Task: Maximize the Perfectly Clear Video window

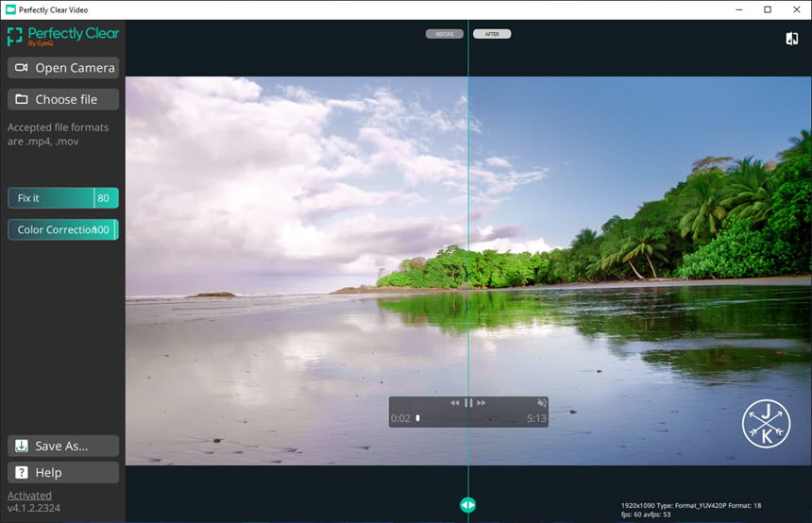Action: point(768,9)
